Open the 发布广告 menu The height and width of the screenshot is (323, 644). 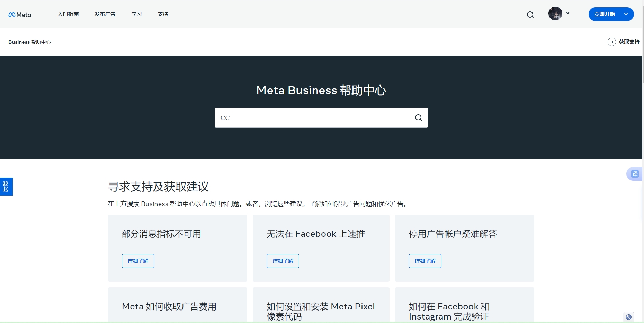[x=105, y=14]
